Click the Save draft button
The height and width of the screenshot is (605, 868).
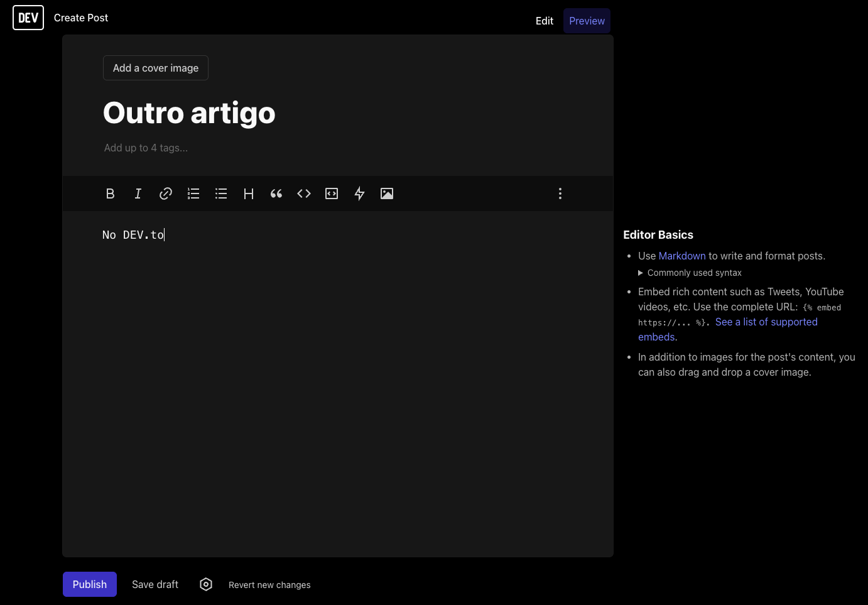155,584
